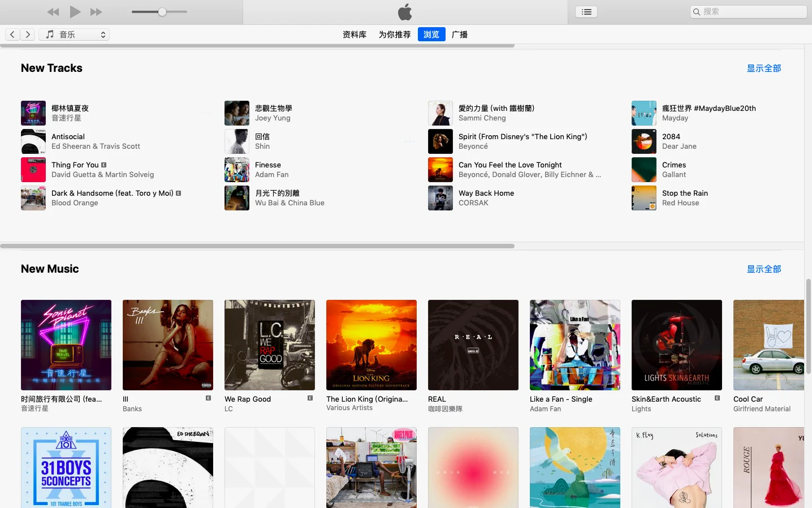Open the Ed Sheeran album cover in second row
812x508 pixels.
[168, 467]
